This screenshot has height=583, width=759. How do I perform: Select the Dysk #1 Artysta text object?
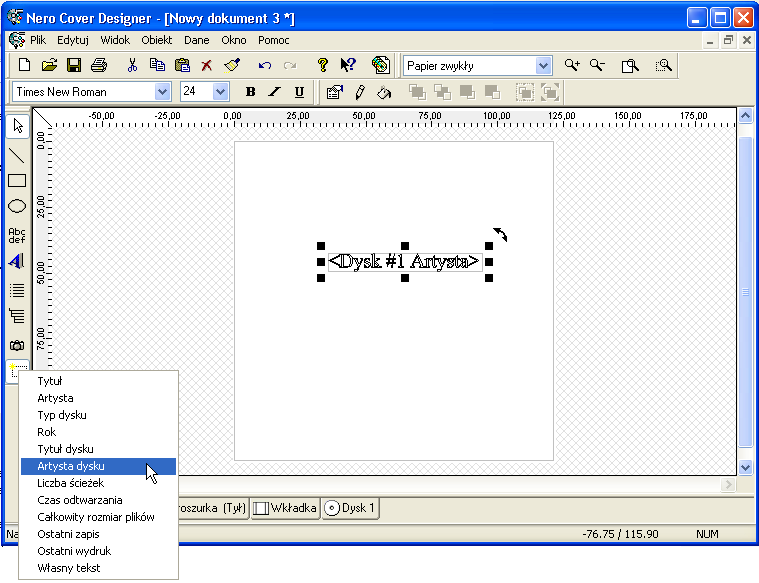[x=405, y=261]
